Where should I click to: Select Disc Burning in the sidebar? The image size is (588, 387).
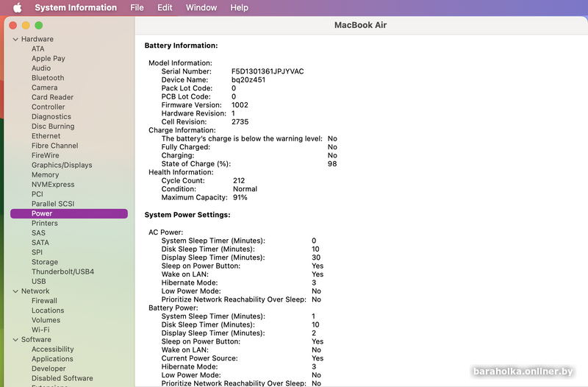point(53,126)
